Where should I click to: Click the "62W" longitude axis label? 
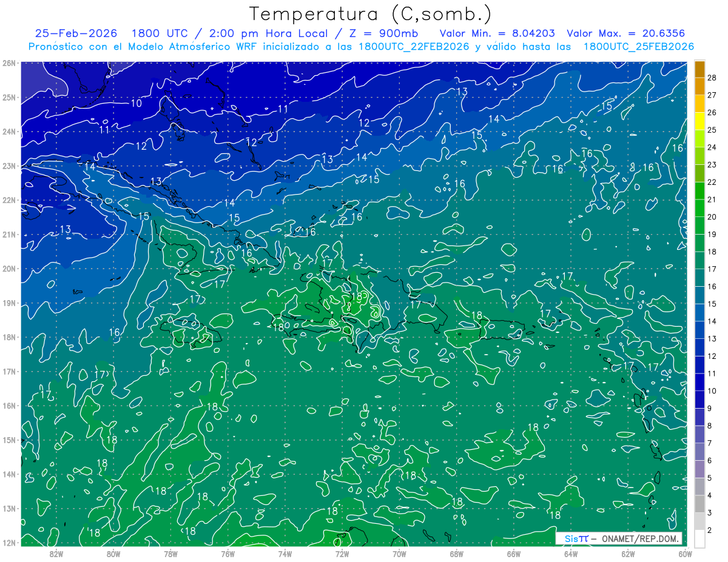[628, 554]
